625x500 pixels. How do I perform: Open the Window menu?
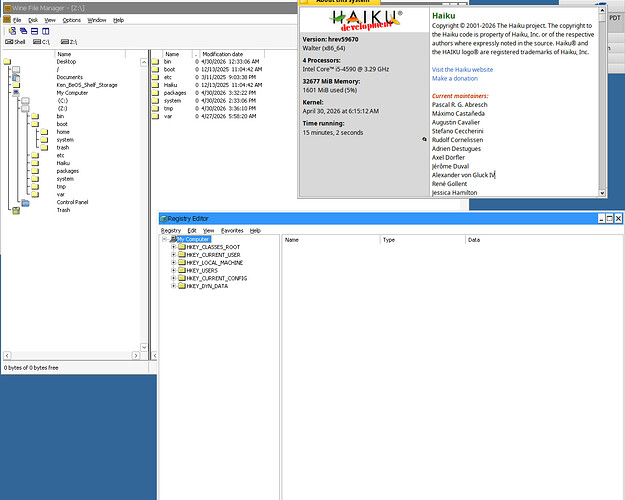click(x=97, y=20)
